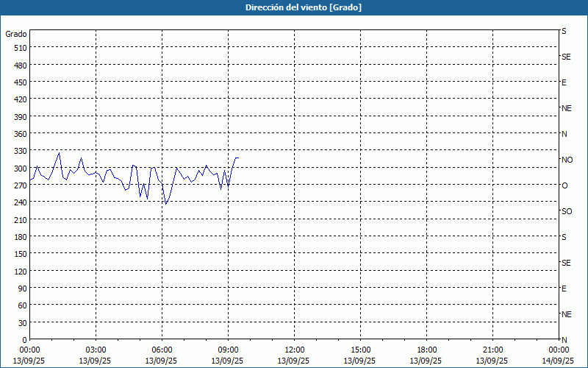Click the 420 degree axis label
Image resolution: width=588 pixels, height=368 pixels.
click(21, 99)
